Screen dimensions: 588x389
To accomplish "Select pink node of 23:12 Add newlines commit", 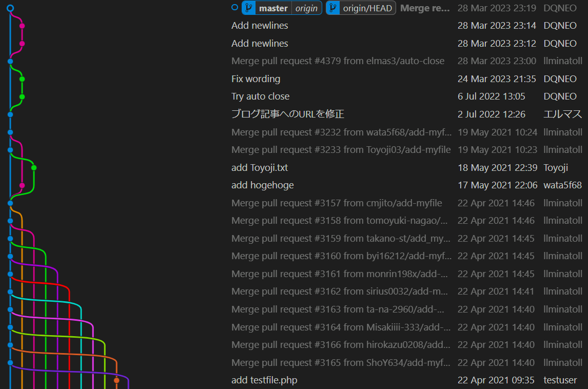I will point(22,44).
